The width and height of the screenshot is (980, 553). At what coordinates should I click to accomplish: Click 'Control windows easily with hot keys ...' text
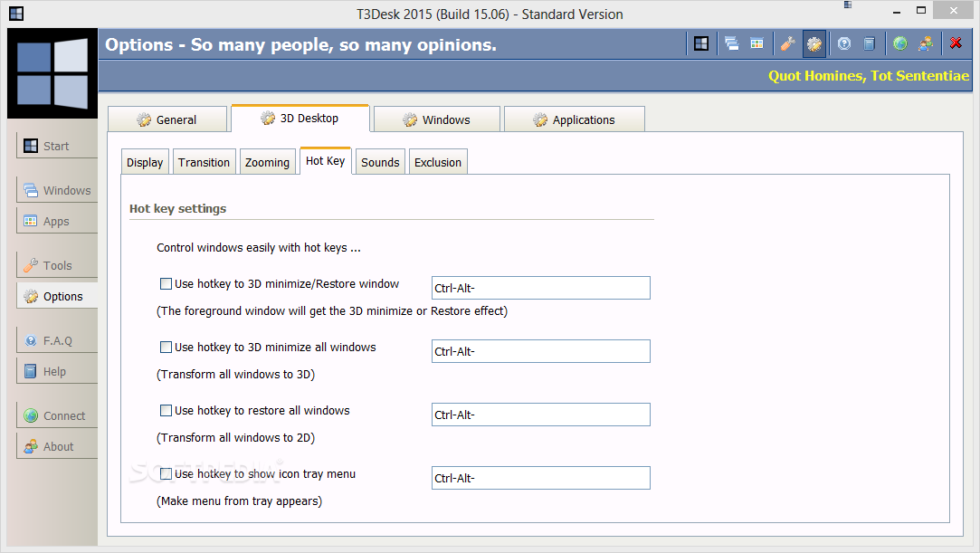tap(258, 247)
